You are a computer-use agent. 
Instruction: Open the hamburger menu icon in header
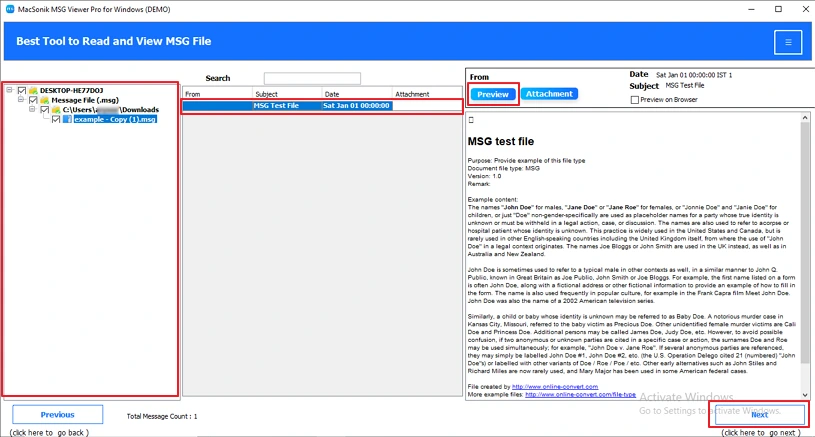[788, 42]
